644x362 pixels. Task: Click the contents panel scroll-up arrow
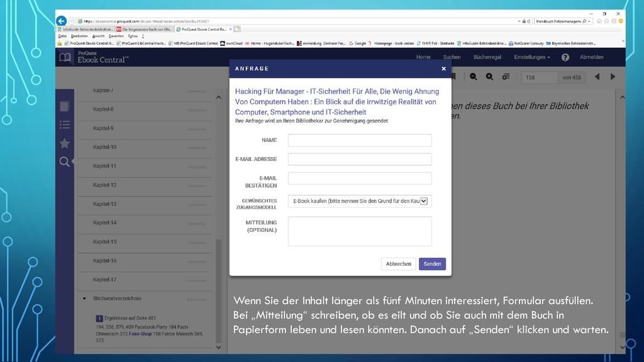click(218, 97)
